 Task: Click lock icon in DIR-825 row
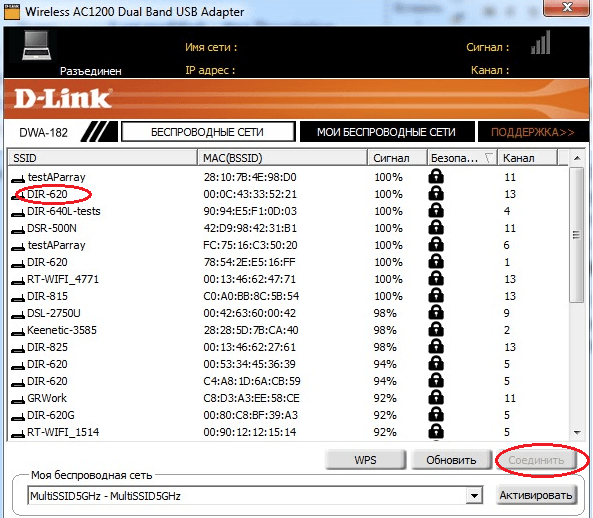pyautogui.click(x=436, y=347)
